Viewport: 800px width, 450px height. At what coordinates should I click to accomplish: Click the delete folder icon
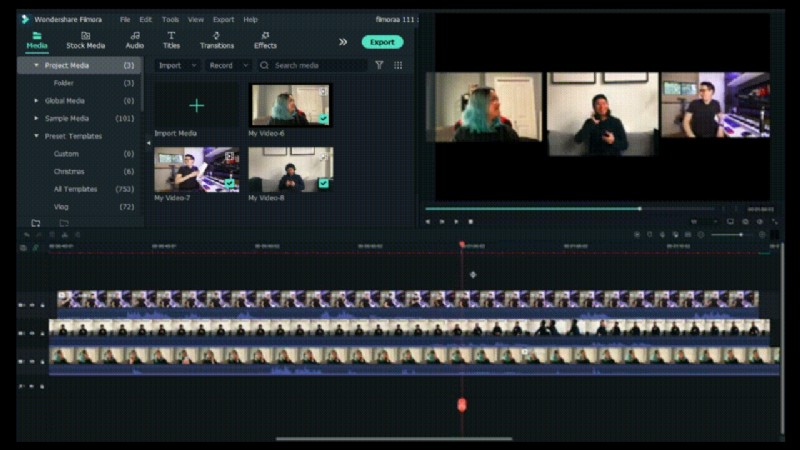(64, 223)
